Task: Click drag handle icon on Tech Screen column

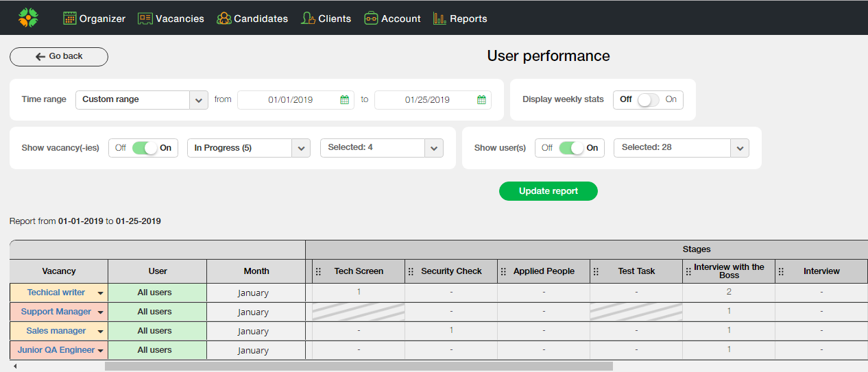Action: [x=318, y=271]
